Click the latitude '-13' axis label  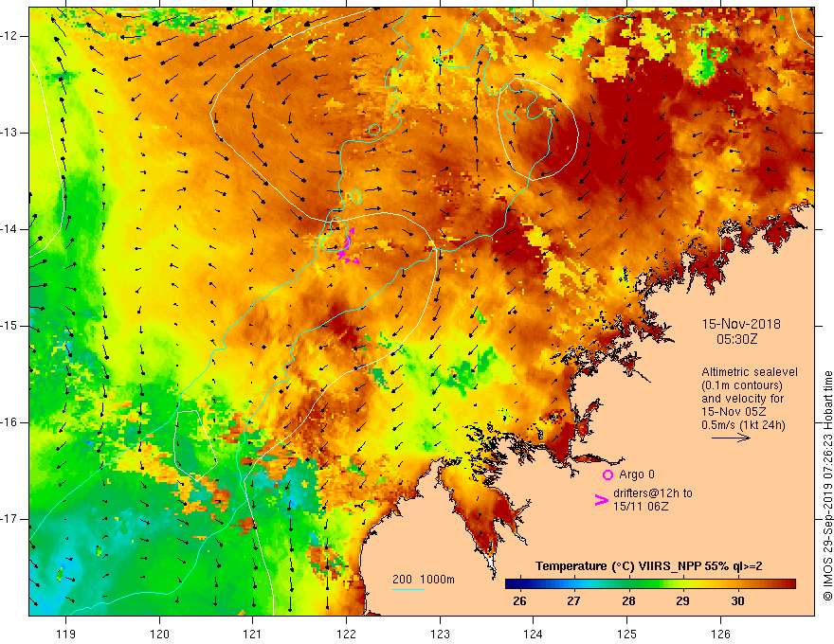[x=9, y=133]
